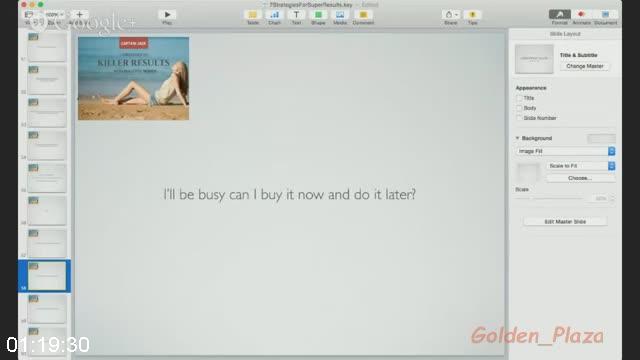Switch to the Animate inspector
Screen dimensions: 640x360
tap(581, 15)
